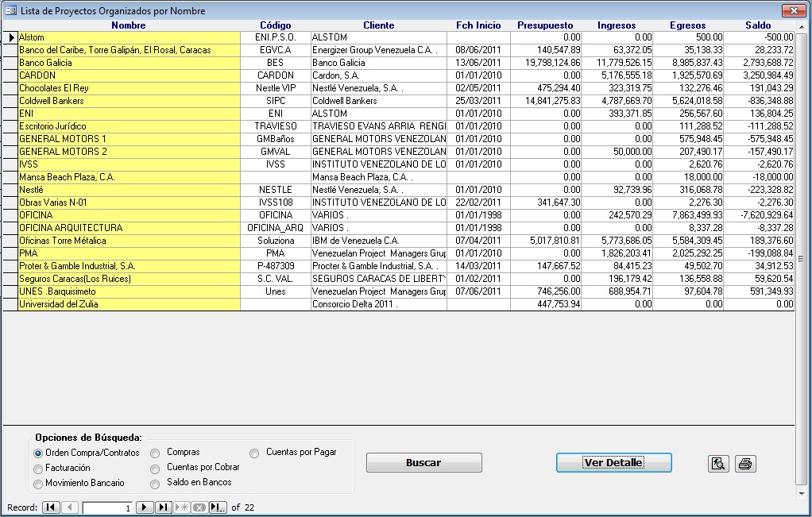812x517 pixels.
Task: Click the -7,620,929.64 balance cell
Action: [x=759, y=215]
